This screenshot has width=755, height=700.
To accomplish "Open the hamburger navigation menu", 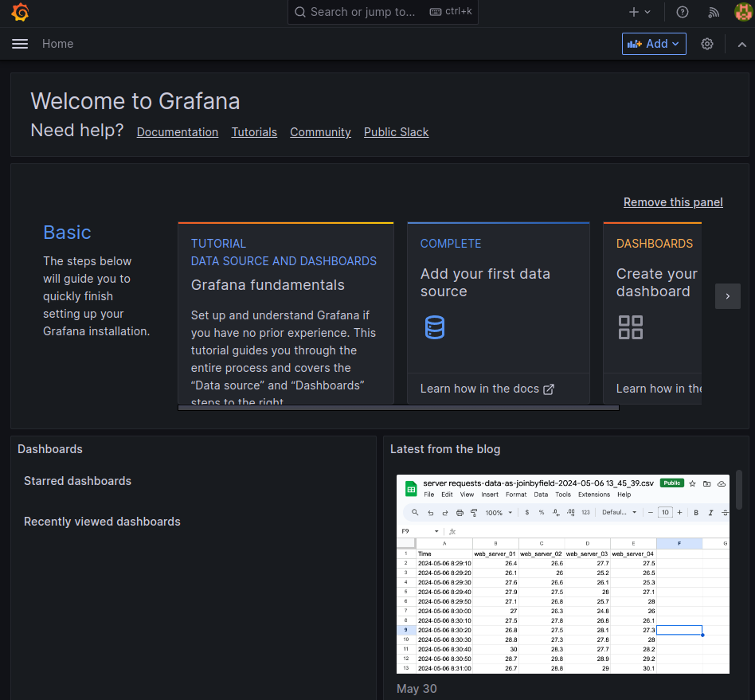I will click(x=20, y=44).
